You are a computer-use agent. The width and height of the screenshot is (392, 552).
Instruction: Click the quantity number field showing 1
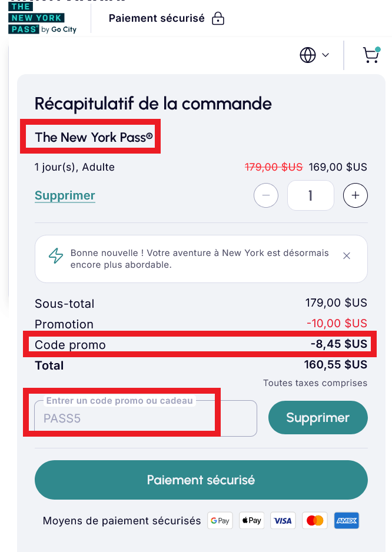tap(310, 195)
